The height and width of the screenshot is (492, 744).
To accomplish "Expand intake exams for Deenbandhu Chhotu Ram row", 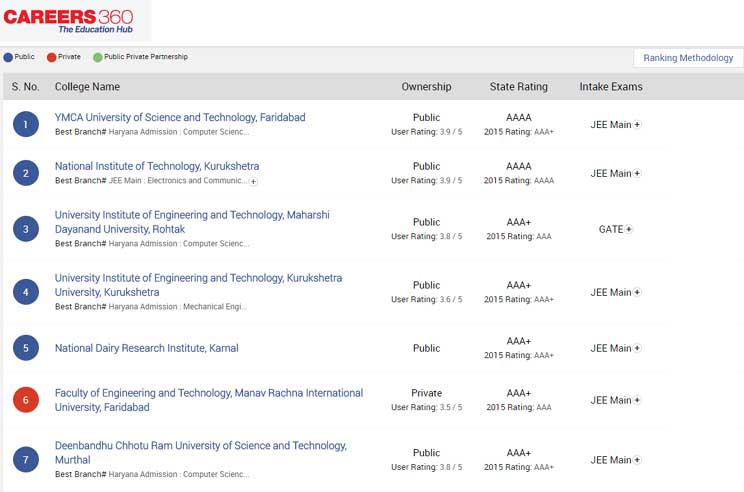I will [x=637, y=460].
